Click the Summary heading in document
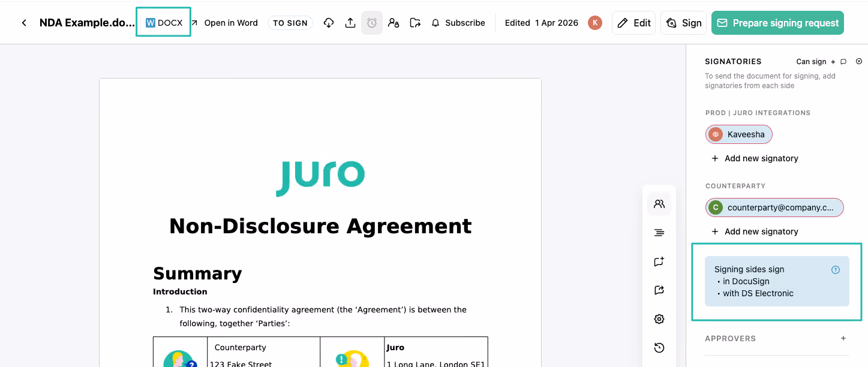This screenshot has width=868, height=367. click(x=197, y=273)
